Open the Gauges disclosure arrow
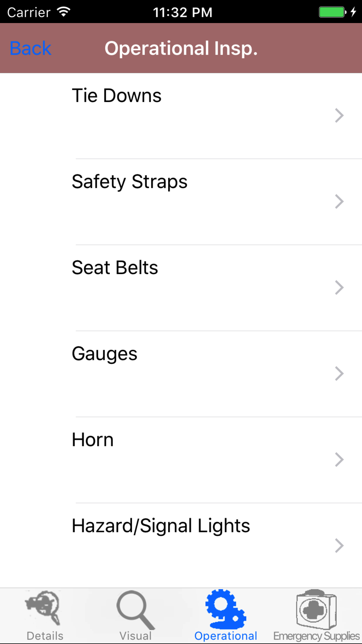 coord(339,374)
